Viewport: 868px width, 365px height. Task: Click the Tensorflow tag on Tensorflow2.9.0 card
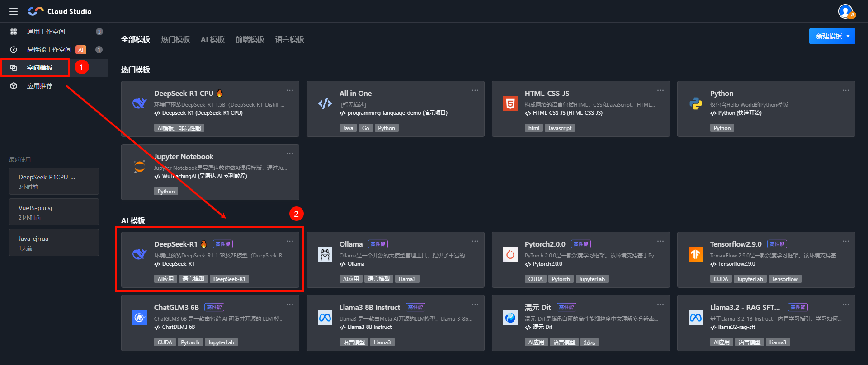785,279
